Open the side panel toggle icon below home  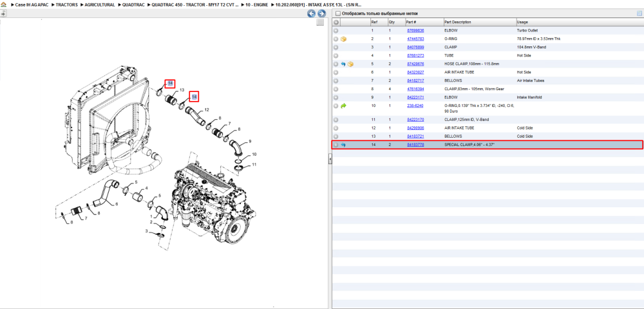3,13
